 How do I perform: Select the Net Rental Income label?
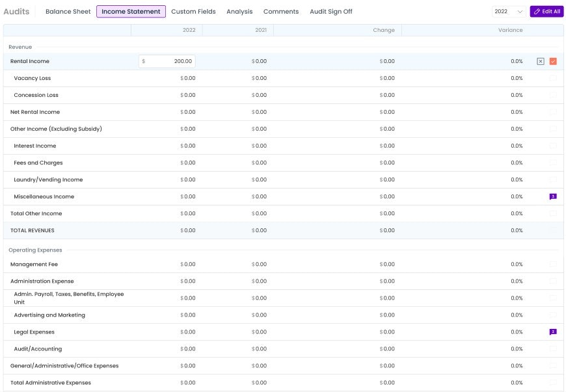34,112
